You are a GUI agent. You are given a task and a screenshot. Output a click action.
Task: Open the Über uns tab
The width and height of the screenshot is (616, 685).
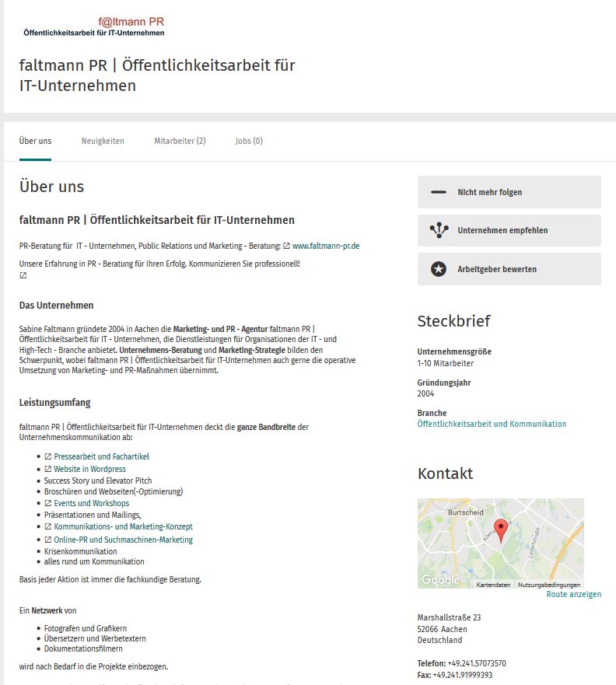point(35,141)
